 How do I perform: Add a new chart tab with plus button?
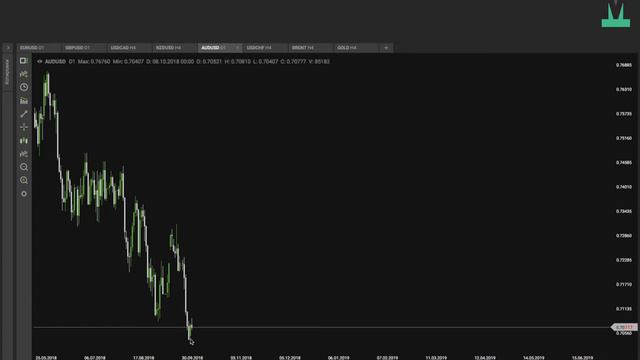(386, 48)
